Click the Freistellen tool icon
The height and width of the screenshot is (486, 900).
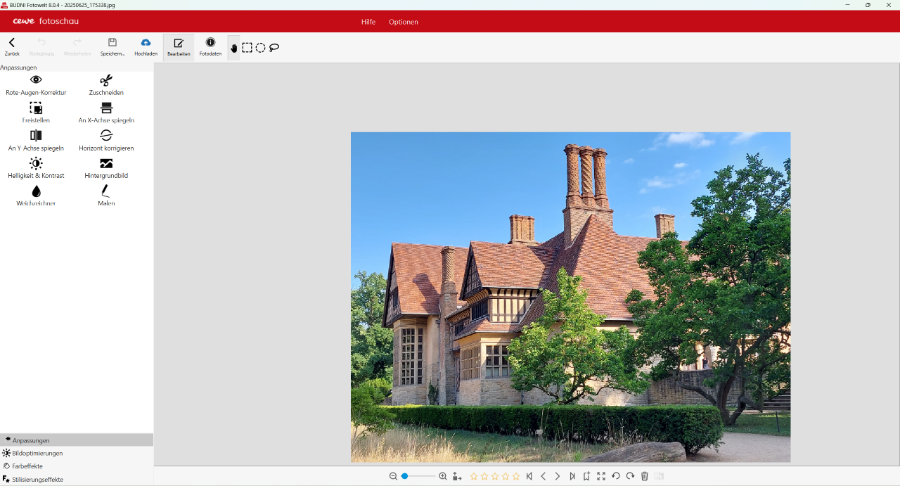pos(36,109)
